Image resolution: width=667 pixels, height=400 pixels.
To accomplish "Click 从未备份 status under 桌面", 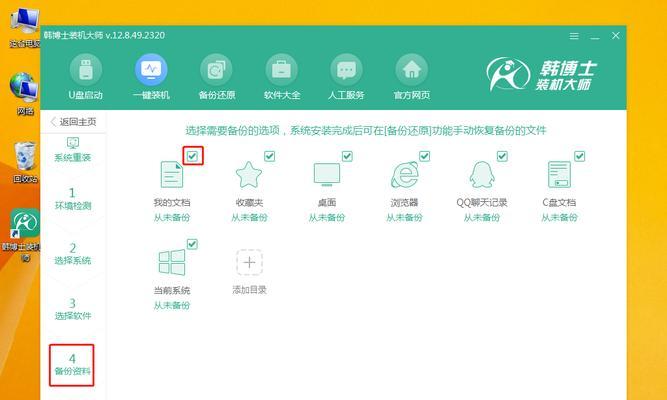I will 327,217.
